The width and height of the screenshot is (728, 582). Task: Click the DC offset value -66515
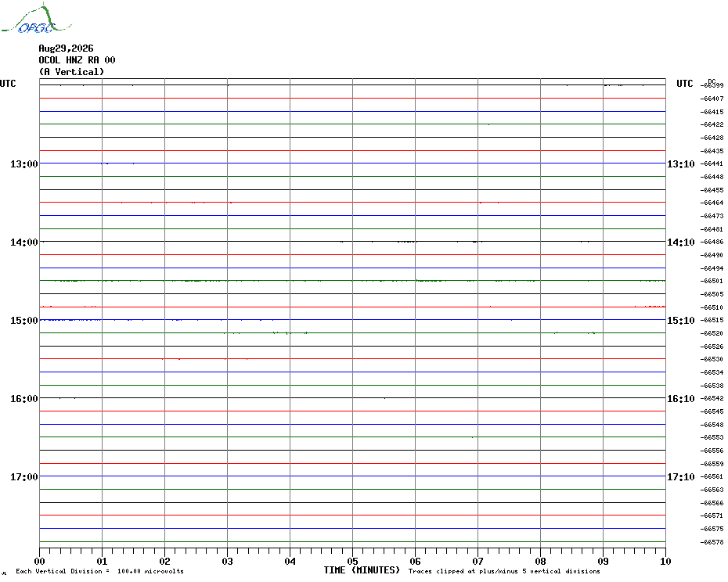(712, 321)
